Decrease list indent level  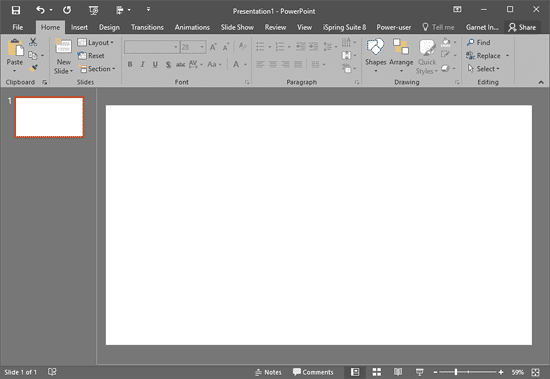[x=301, y=46]
